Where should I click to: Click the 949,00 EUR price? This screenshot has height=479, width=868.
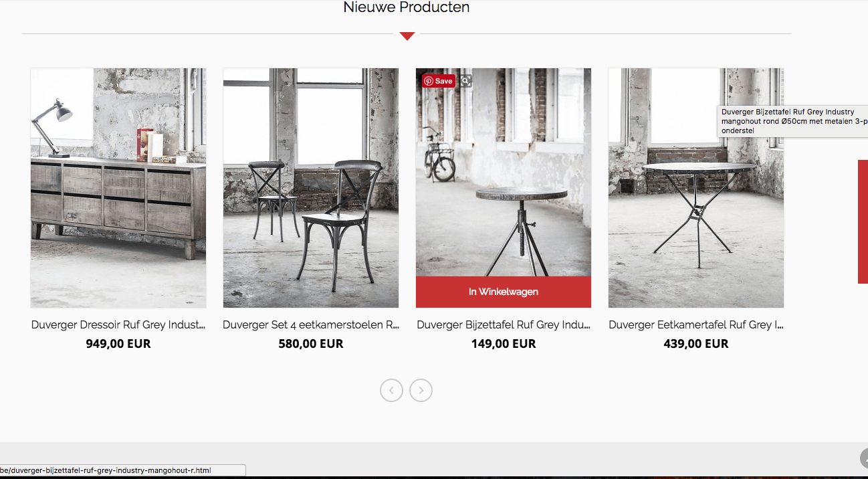pyautogui.click(x=118, y=344)
